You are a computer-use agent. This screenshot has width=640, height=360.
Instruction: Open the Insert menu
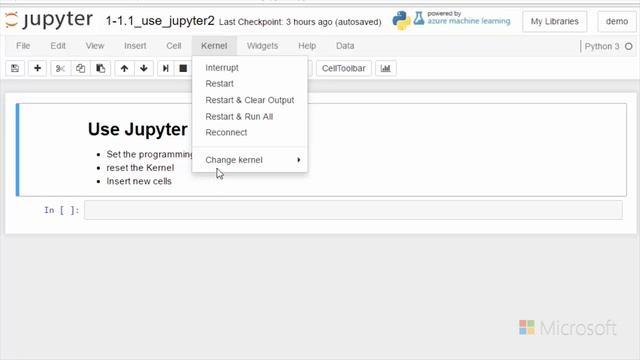(x=135, y=46)
